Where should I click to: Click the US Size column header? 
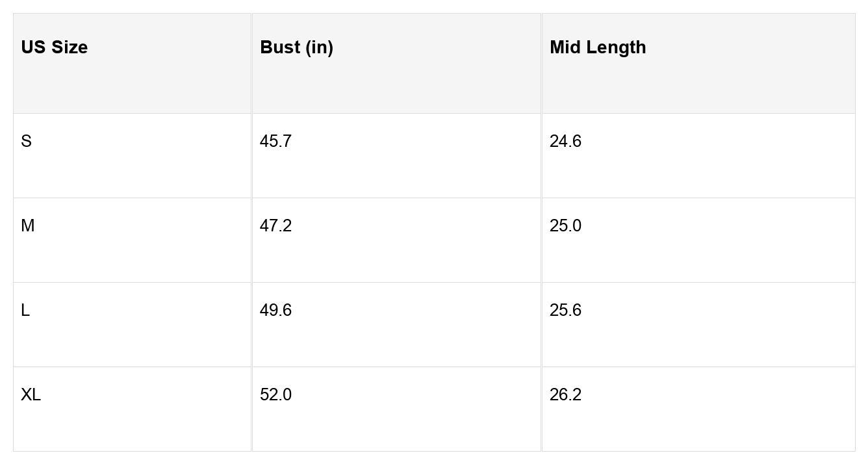[55, 47]
